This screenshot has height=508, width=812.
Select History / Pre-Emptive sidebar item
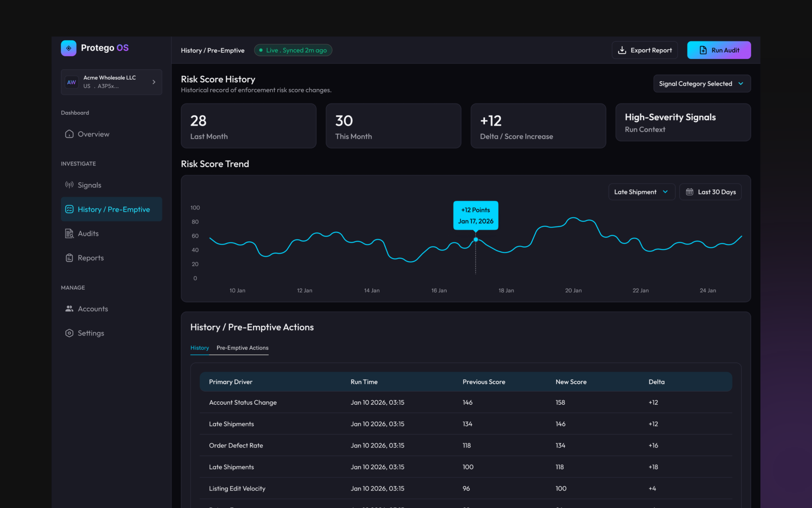(x=111, y=209)
